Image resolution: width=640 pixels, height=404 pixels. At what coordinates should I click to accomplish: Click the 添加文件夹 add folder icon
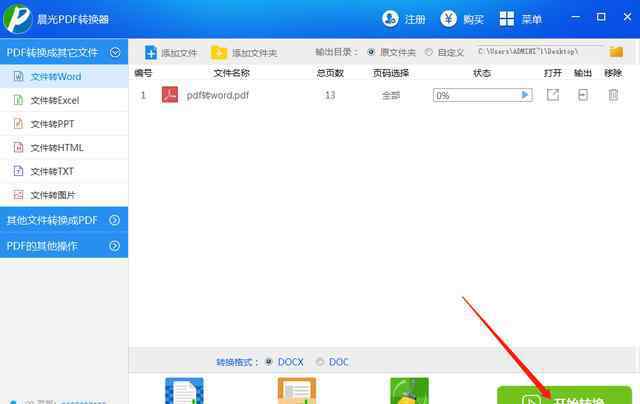pyautogui.click(x=219, y=52)
